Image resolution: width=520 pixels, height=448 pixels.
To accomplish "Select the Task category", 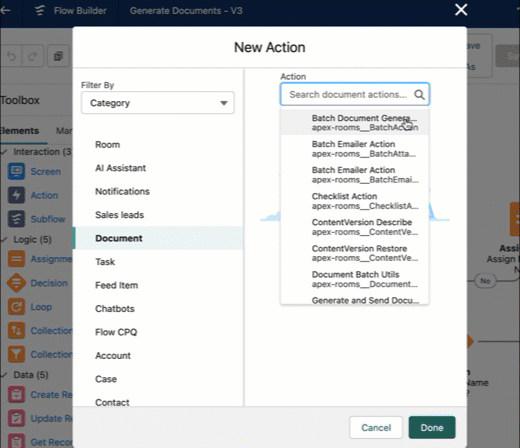I will point(158,262).
